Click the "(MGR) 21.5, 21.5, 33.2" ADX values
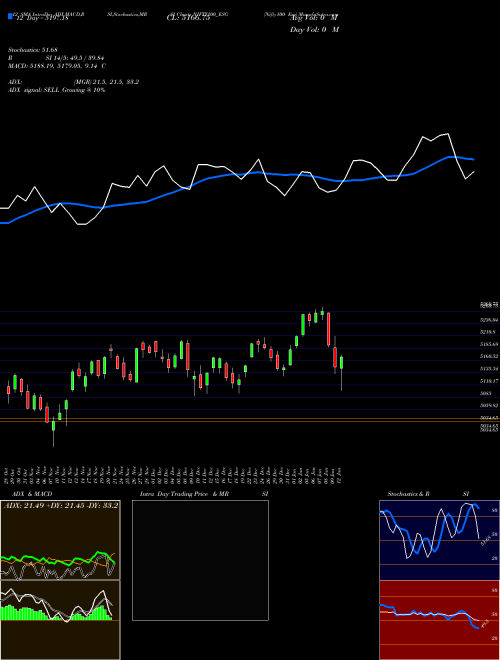This screenshot has width=500, height=660. point(106,82)
